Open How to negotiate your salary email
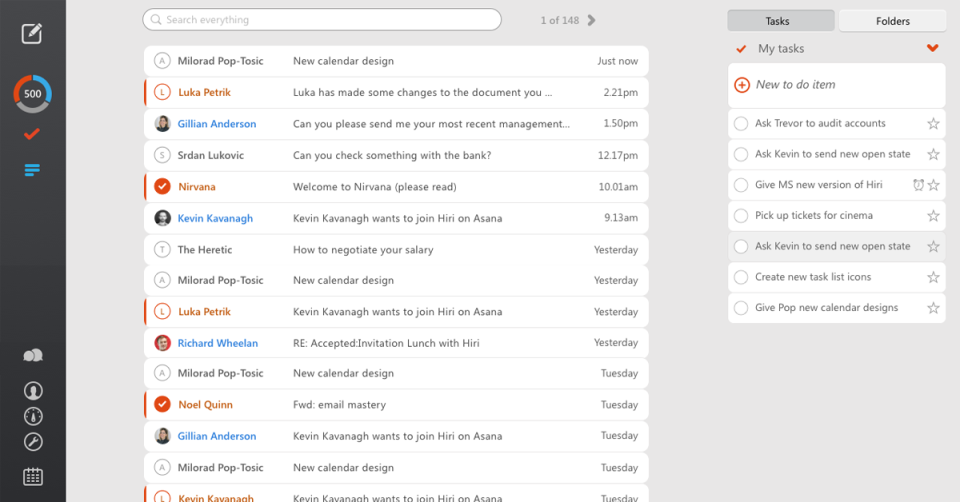Viewport: 960px width, 502px height. 396,249
